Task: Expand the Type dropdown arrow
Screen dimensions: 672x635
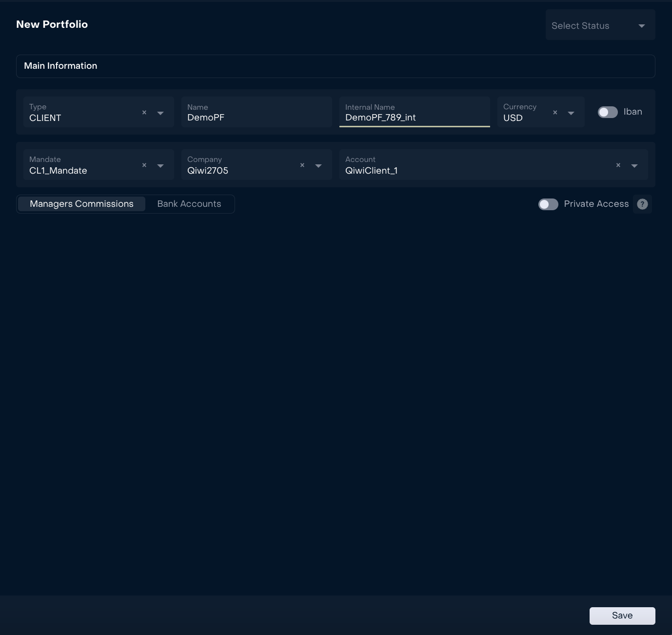Action: tap(160, 113)
